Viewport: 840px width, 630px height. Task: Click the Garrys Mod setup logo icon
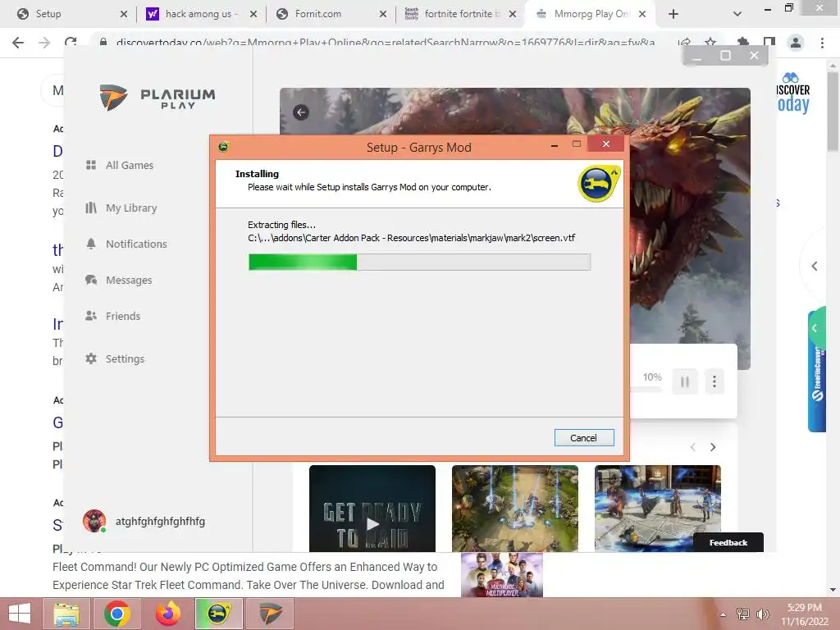(x=599, y=184)
